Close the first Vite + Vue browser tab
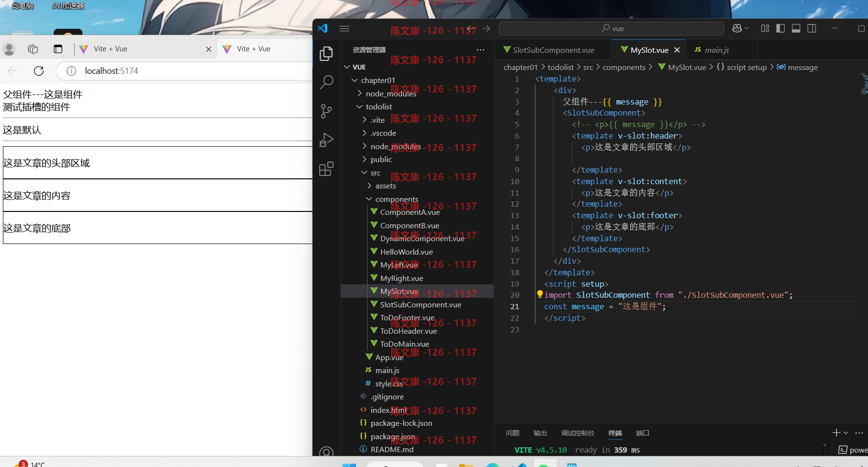Viewport: 868px width, 467px height. tap(208, 49)
